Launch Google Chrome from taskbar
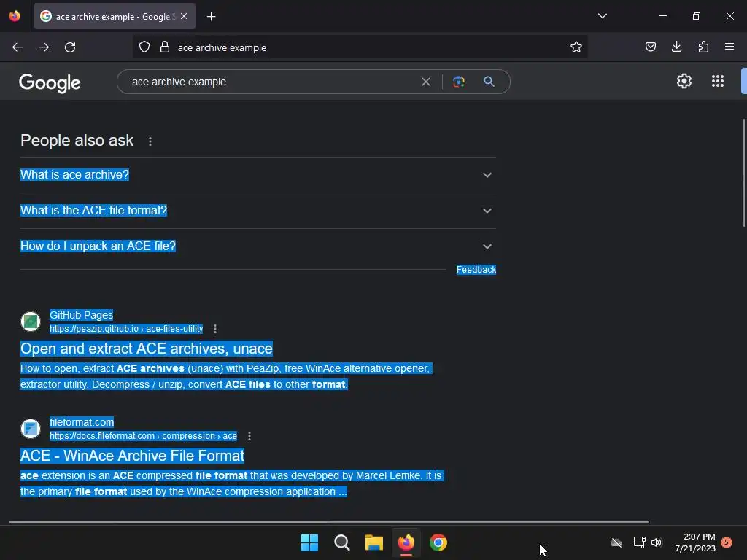Image resolution: width=747 pixels, height=560 pixels. [x=438, y=542]
